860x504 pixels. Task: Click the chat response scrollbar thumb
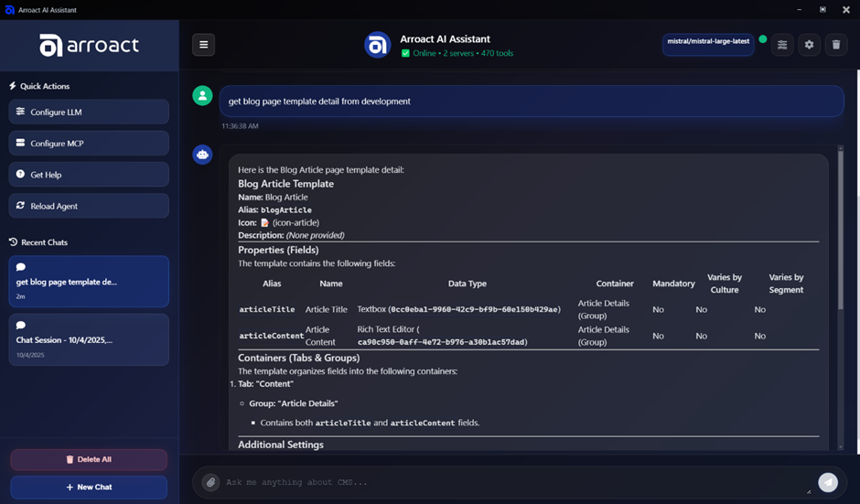click(x=840, y=231)
